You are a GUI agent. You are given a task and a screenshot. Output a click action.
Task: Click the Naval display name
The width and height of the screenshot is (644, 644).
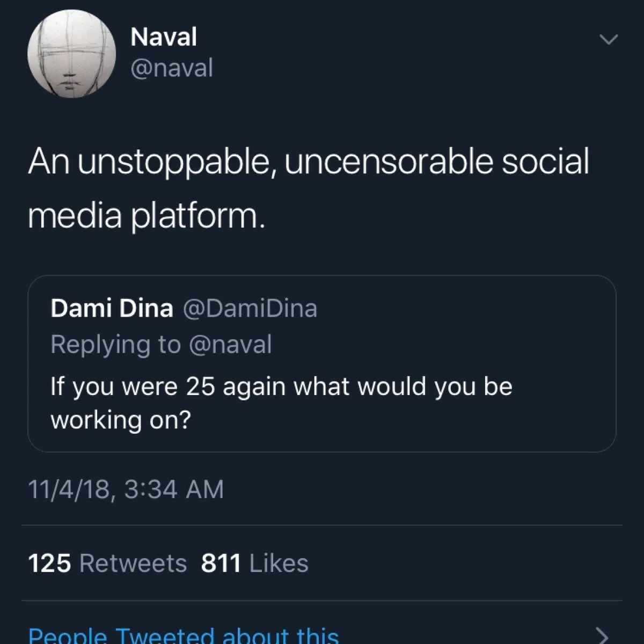[164, 37]
